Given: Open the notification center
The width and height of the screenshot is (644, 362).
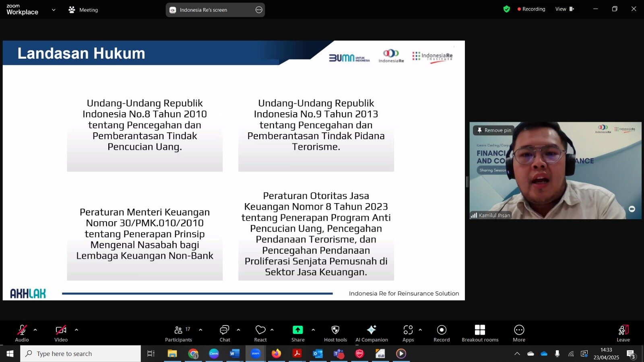Looking at the screenshot, I should (x=631, y=354).
